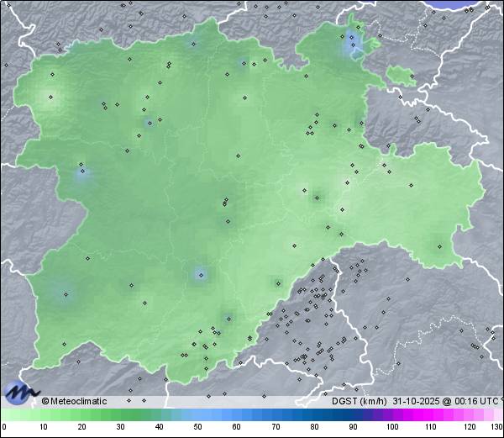Click the Meteoclimatic wave logo
This screenshot has width=504, height=438.
click(x=20, y=392)
